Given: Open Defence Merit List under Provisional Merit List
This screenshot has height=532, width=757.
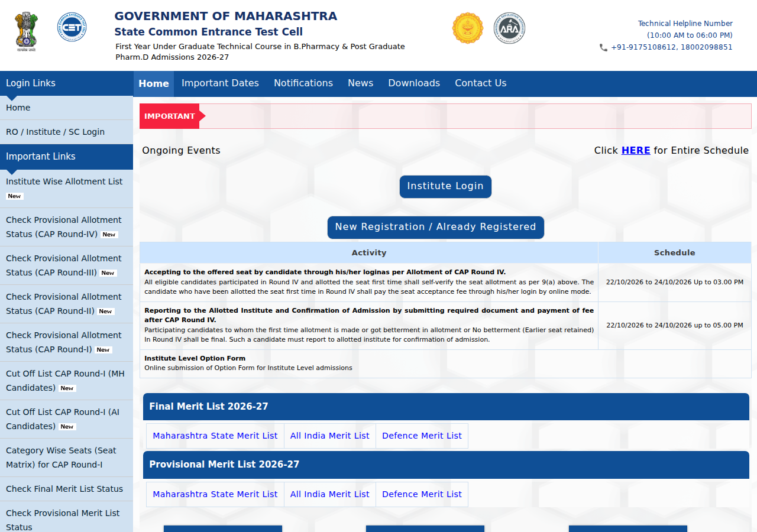Looking at the screenshot, I should (x=422, y=495).
